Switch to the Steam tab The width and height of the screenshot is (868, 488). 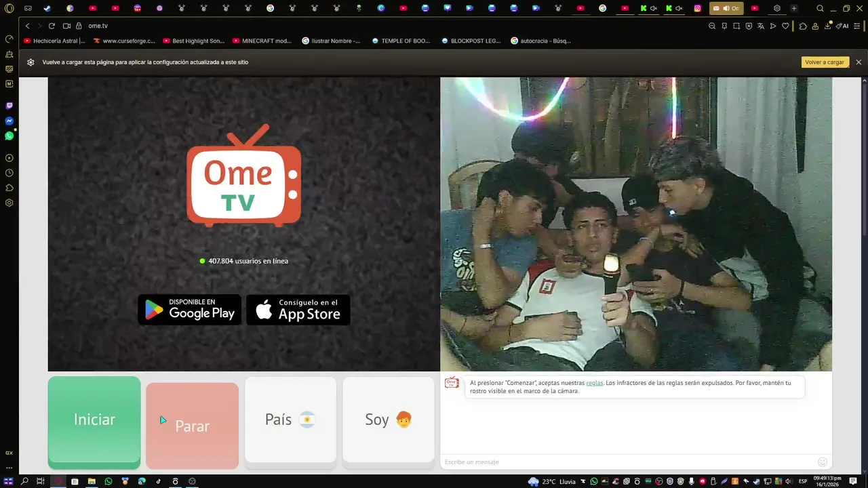point(47,8)
